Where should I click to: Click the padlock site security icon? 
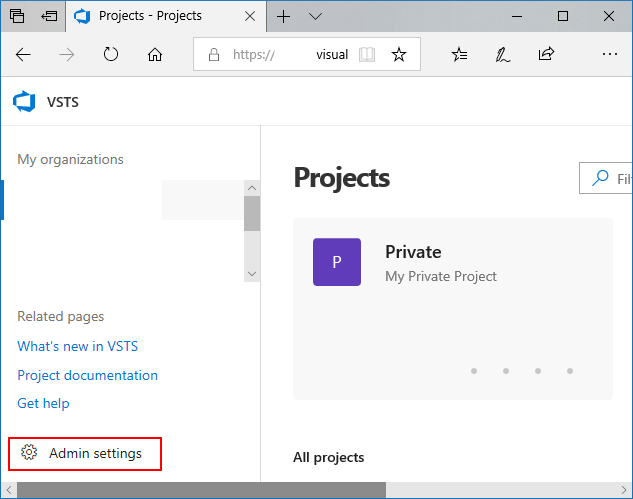214,55
